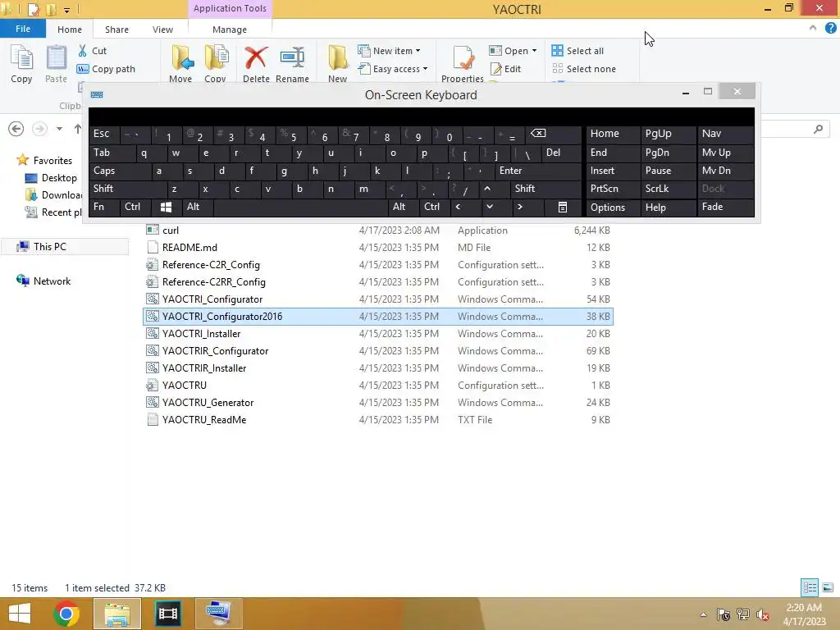Screen dimensions: 840x630
Task: Toggle the right Ctrl key
Action: 434,208
